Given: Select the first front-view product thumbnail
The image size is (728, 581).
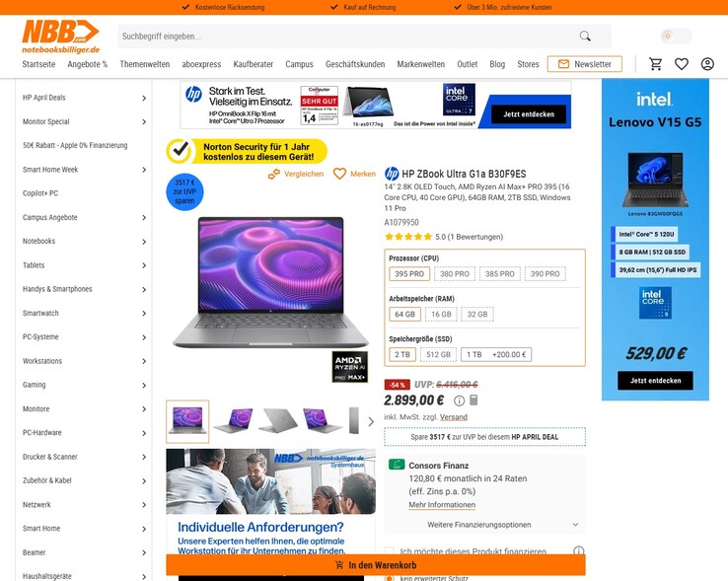Looking at the screenshot, I should point(187,421).
